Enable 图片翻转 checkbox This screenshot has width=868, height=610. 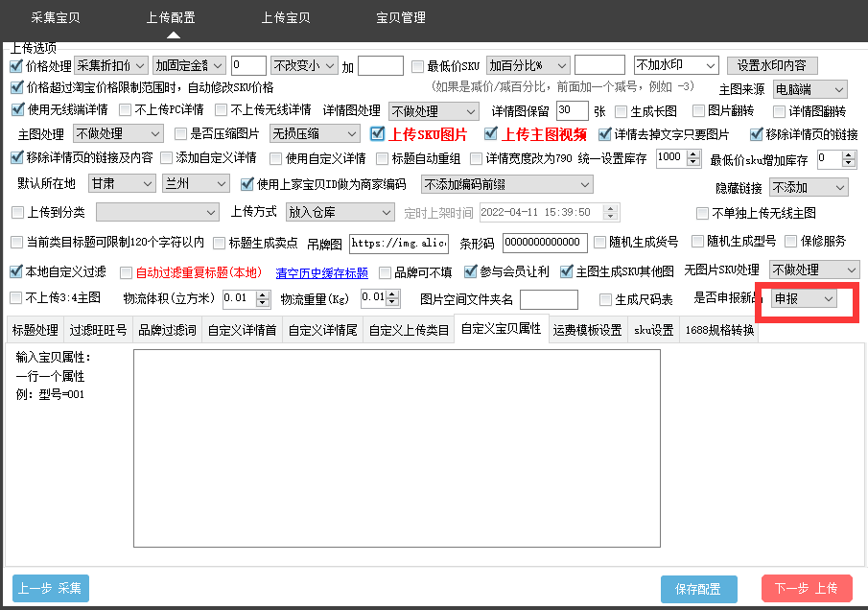coord(698,111)
